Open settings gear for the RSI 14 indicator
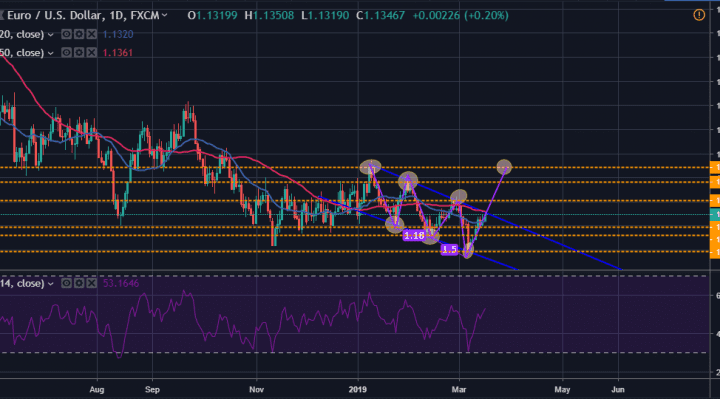 79,283
